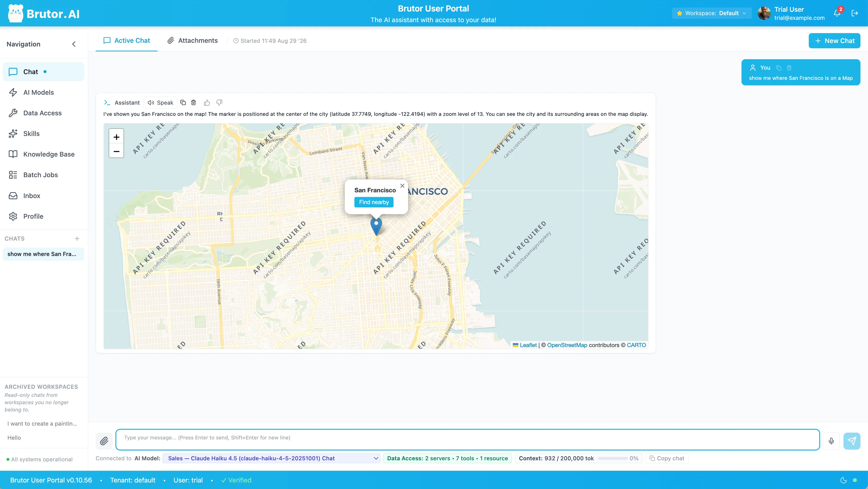Screen dimensions: 868x489
Task: Click the Chat navigation item
Action: click(x=43, y=72)
